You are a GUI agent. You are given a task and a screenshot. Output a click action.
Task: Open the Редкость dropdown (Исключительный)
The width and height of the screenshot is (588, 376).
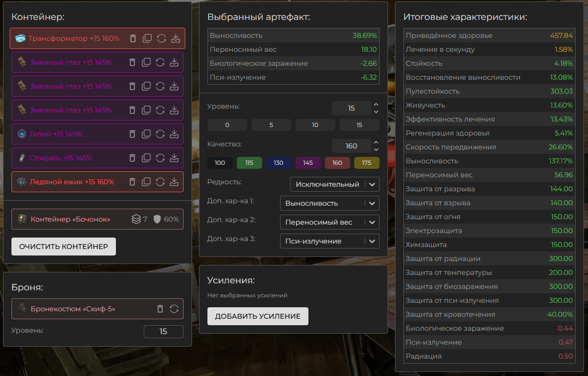[x=334, y=184]
